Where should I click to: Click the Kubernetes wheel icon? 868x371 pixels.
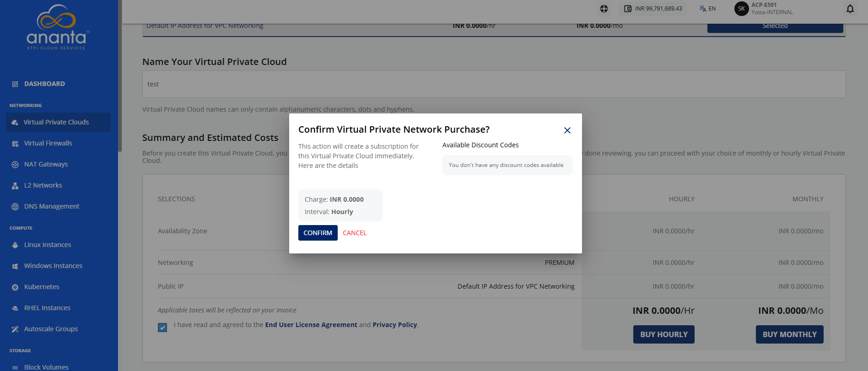(15, 287)
